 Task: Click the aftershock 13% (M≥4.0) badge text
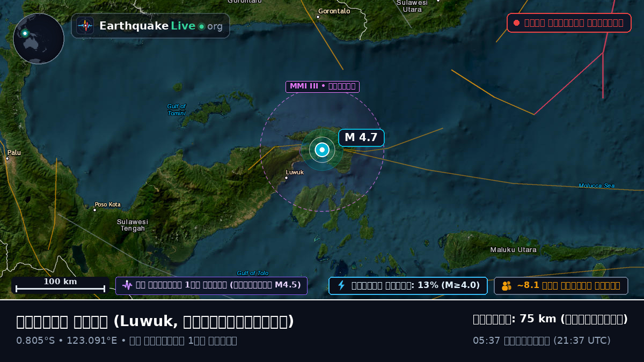click(415, 285)
